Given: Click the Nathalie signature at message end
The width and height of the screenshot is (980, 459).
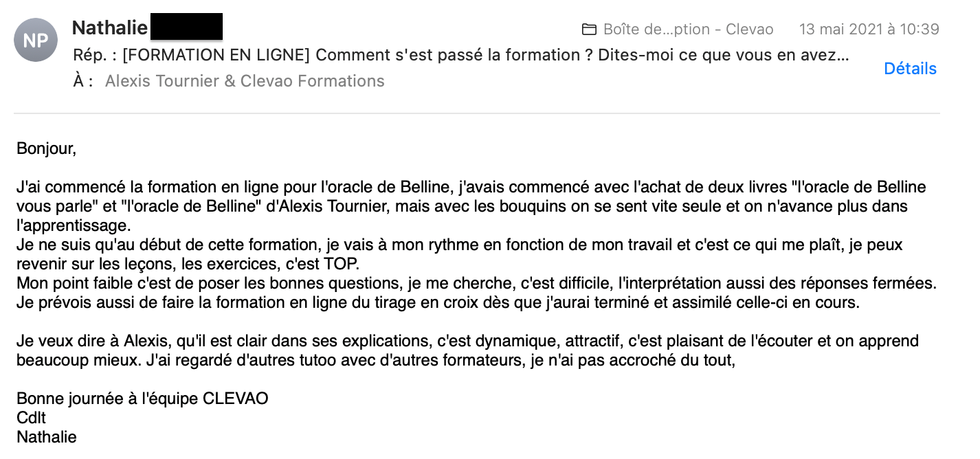Looking at the screenshot, I should point(47,437).
